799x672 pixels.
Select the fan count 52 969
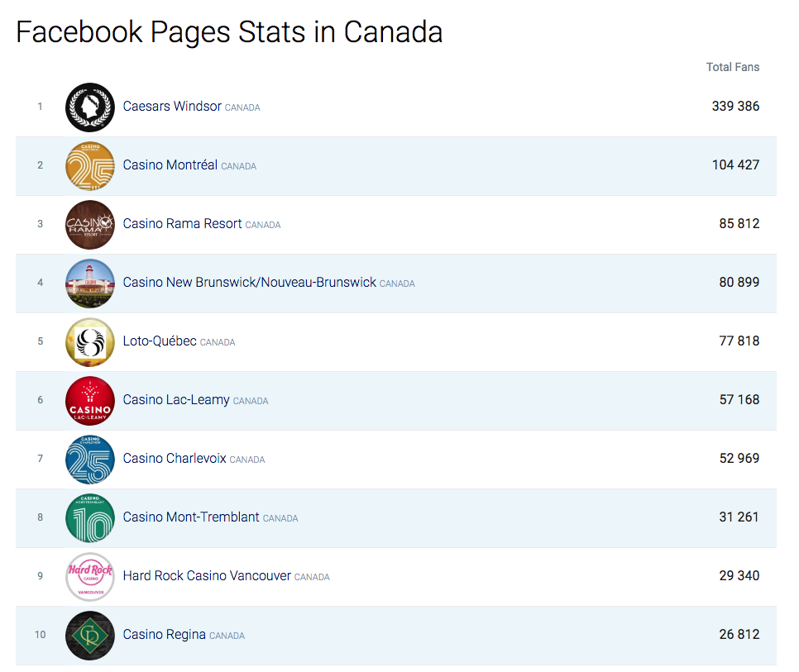coord(739,458)
